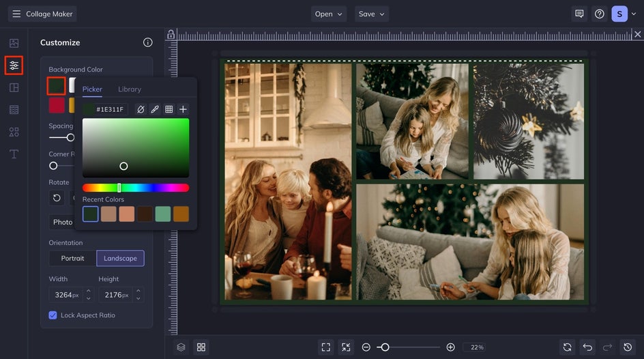Open the Graphics shapes sidebar icon
This screenshot has width=644, height=359.
pyautogui.click(x=14, y=132)
